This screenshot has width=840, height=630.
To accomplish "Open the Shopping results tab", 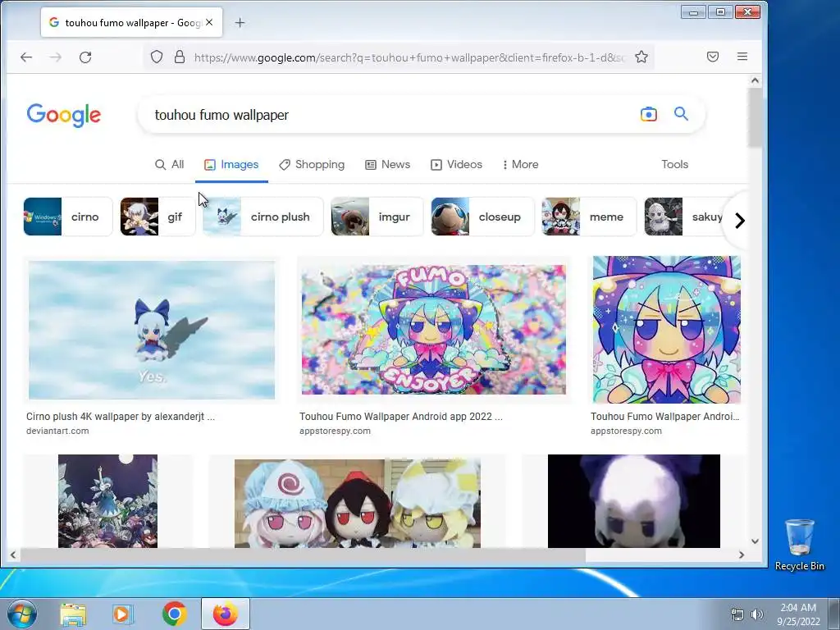I will (x=312, y=164).
